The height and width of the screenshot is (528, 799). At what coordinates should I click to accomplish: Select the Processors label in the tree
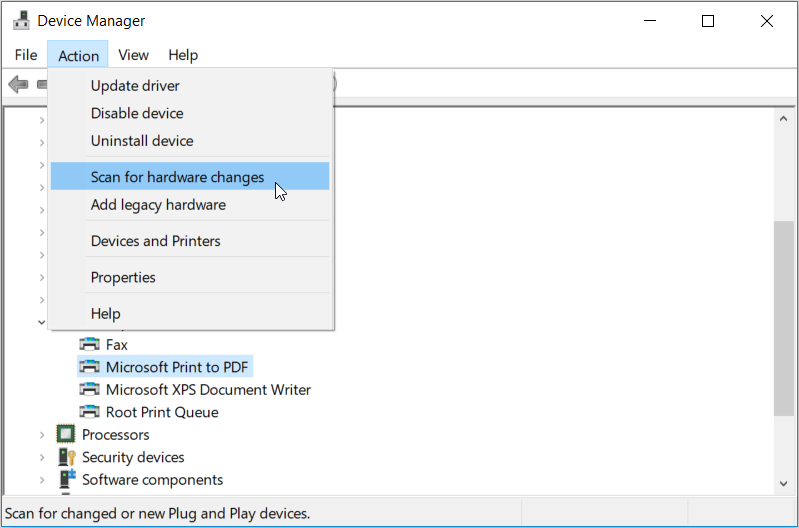point(116,435)
